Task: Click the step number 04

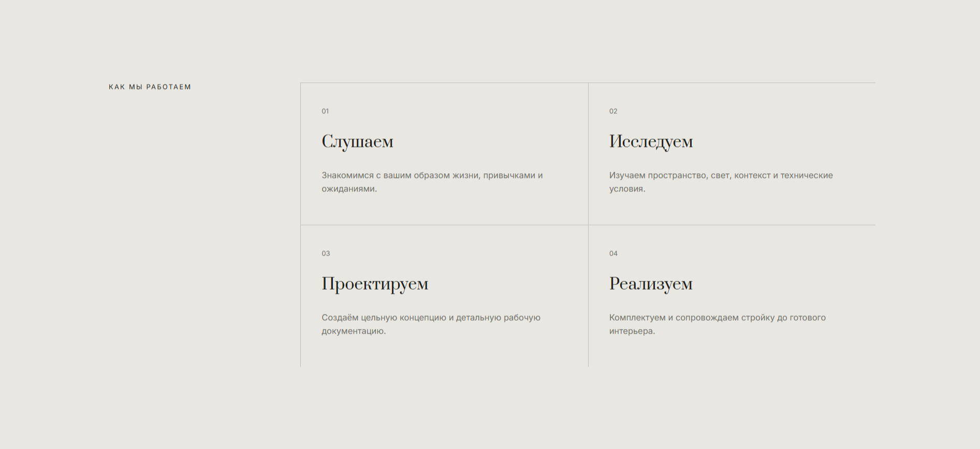Action: pos(613,253)
